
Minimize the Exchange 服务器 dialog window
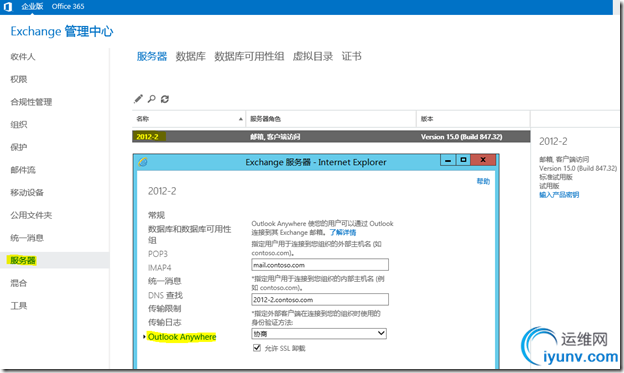[x=448, y=160]
